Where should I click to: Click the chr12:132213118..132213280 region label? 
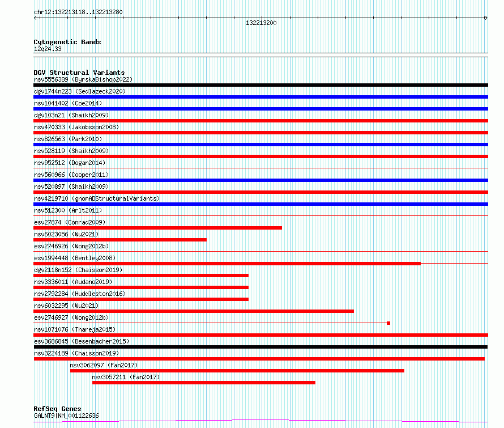pyautogui.click(x=78, y=12)
